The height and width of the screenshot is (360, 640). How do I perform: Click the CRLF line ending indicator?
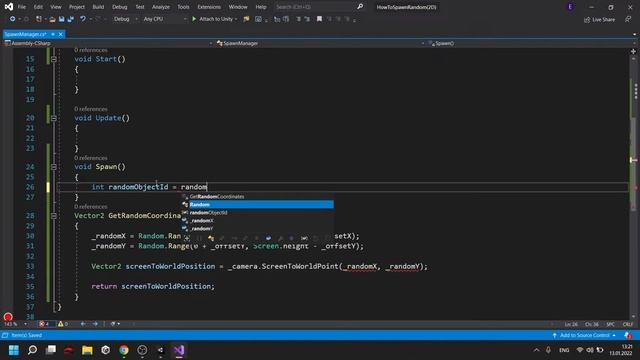628,324
